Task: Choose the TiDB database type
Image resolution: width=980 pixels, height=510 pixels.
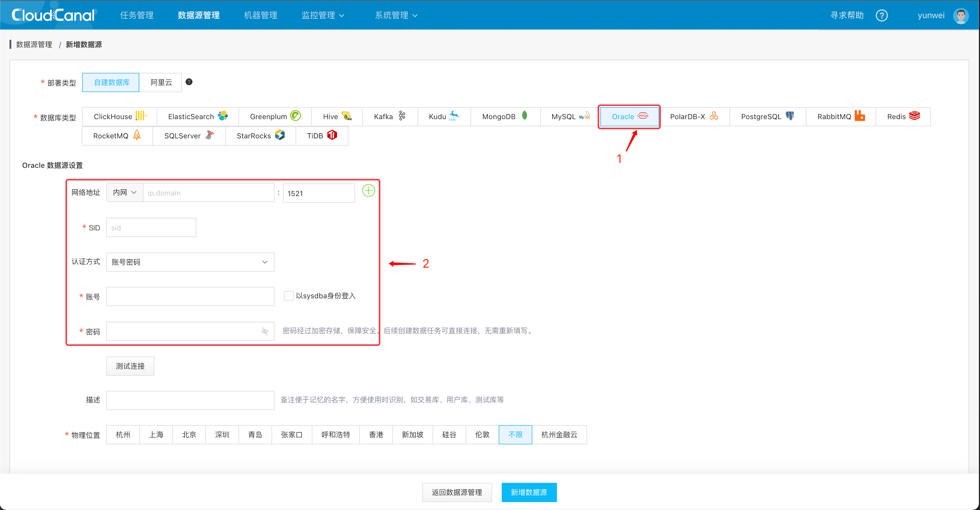Action: pos(321,136)
